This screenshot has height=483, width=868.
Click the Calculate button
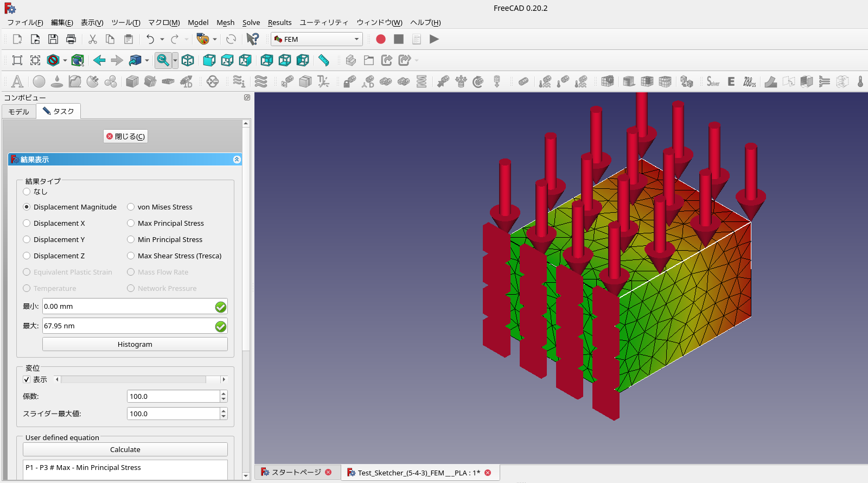[x=125, y=449]
